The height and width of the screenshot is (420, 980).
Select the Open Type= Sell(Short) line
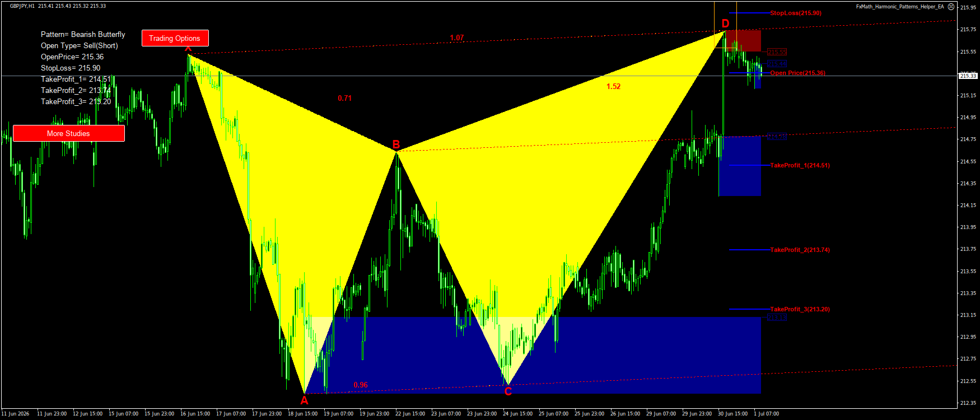pos(79,45)
